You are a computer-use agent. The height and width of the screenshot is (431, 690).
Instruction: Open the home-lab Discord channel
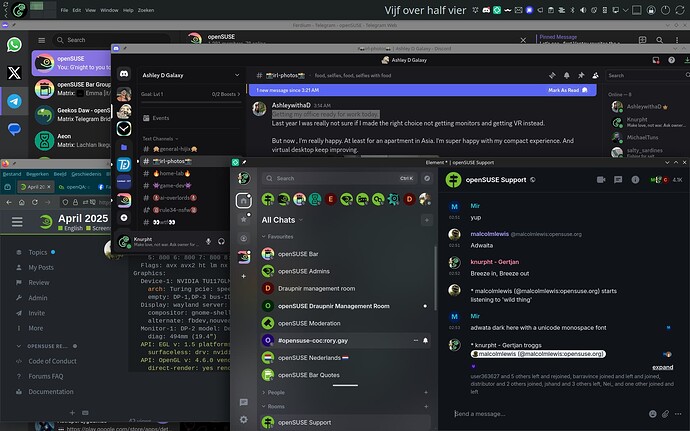click(x=167, y=172)
